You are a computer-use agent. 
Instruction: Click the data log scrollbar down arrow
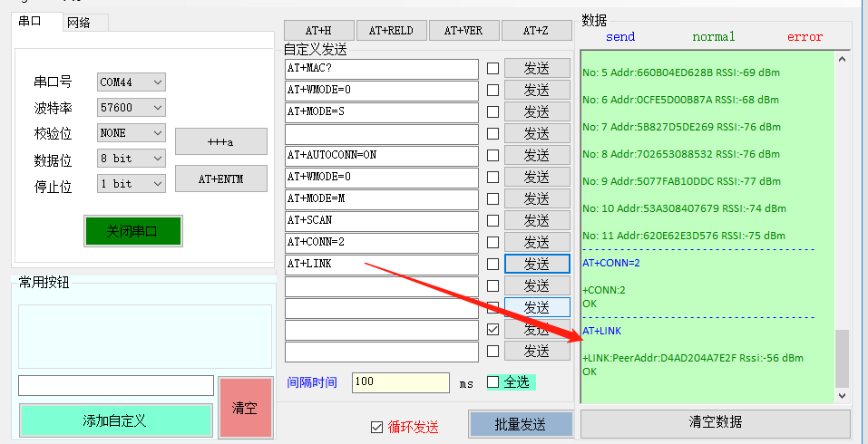click(842, 395)
